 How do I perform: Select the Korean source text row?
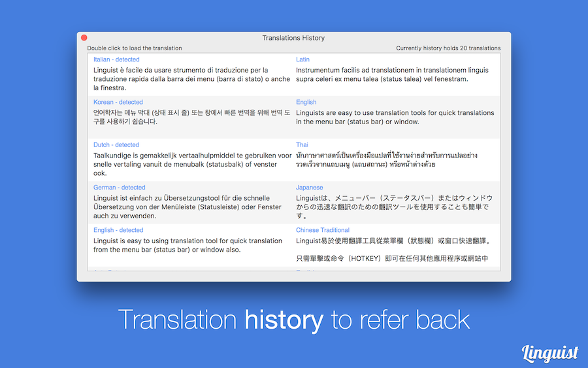(x=191, y=117)
